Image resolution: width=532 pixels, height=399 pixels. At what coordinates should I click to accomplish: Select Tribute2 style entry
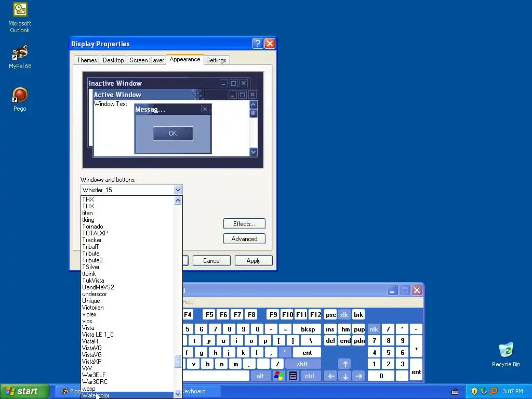[127, 260]
